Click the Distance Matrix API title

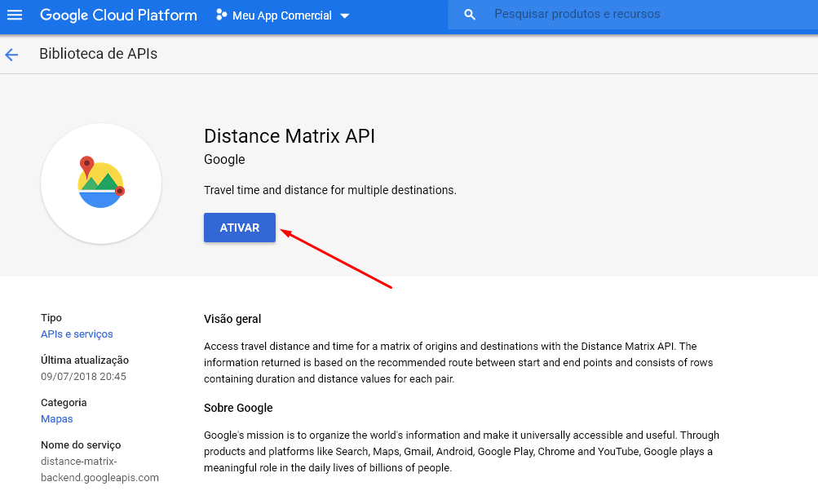click(290, 136)
